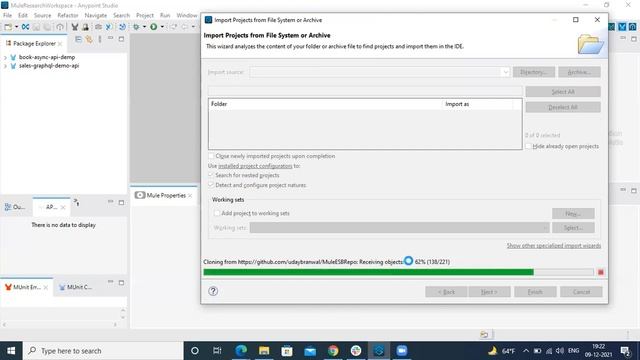
Task: Open Google Chrome from the taskbar
Action: [333, 351]
